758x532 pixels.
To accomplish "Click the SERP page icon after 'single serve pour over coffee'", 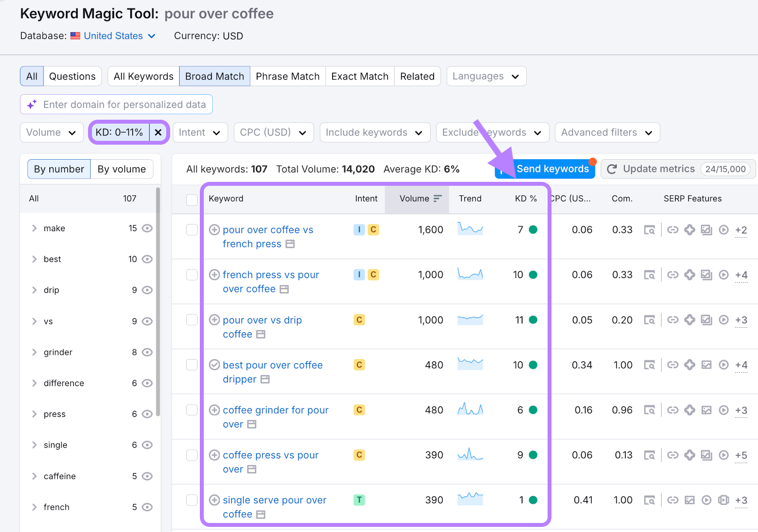I will click(261, 514).
